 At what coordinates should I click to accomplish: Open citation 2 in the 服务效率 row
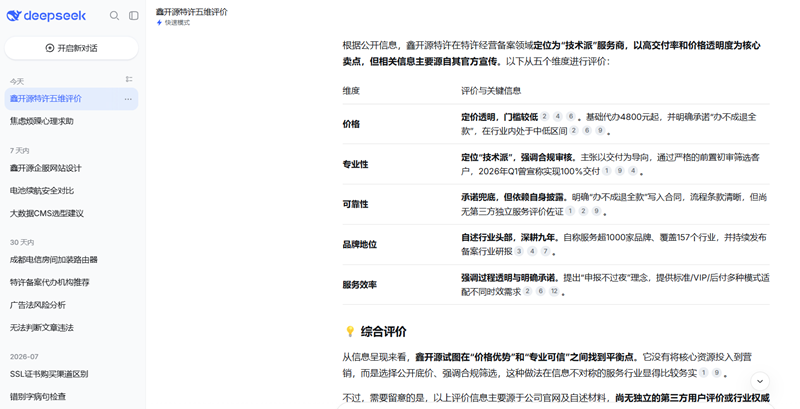point(528,291)
